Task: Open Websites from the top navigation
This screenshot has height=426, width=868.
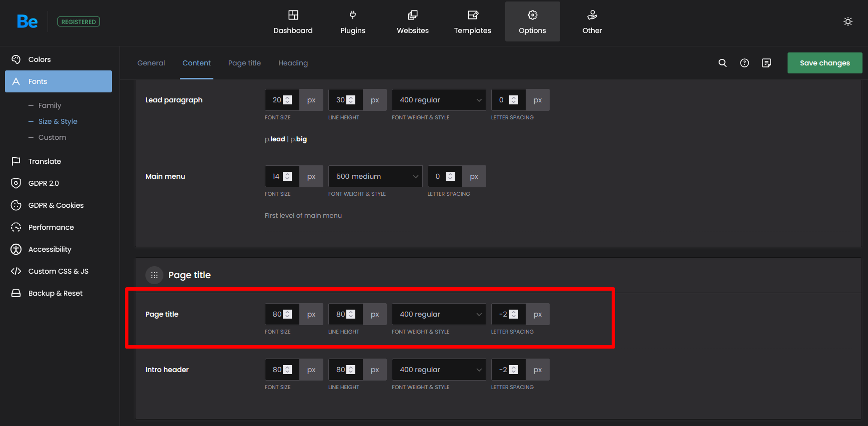Action: (x=412, y=22)
